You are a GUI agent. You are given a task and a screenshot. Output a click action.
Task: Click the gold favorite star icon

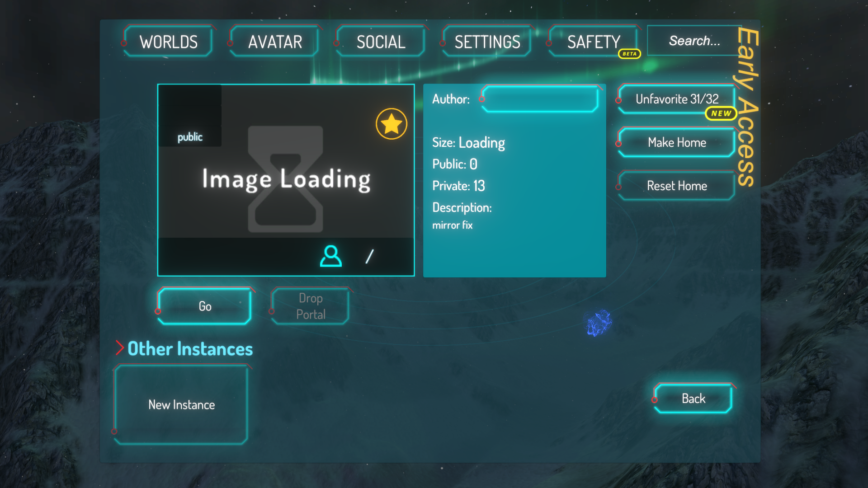(x=392, y=124)
